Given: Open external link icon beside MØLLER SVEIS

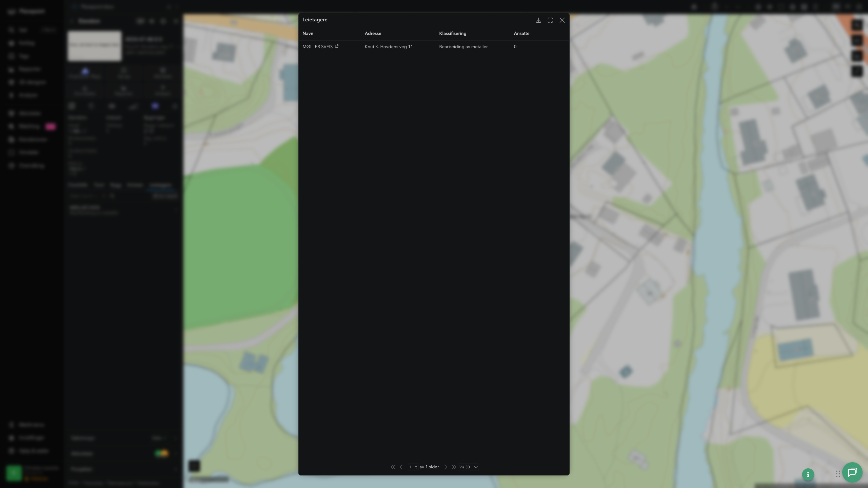Looking at the screenshot, I should click(337, 46).
